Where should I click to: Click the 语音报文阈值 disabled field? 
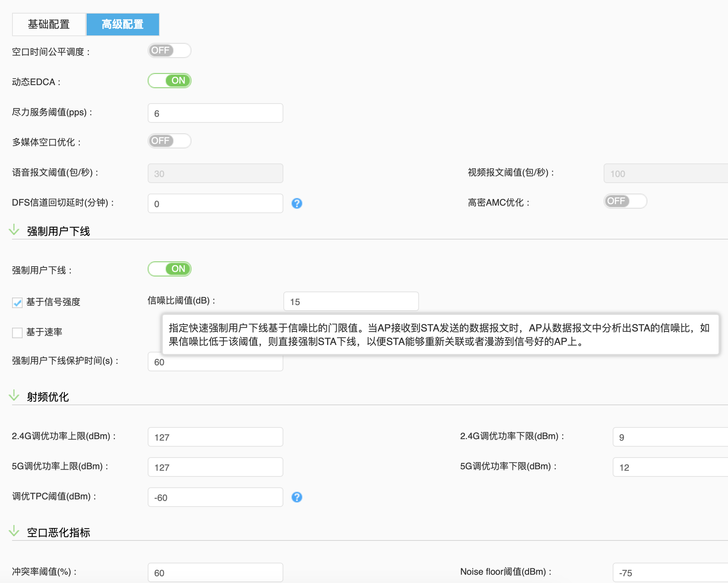(x=216, y=173)
